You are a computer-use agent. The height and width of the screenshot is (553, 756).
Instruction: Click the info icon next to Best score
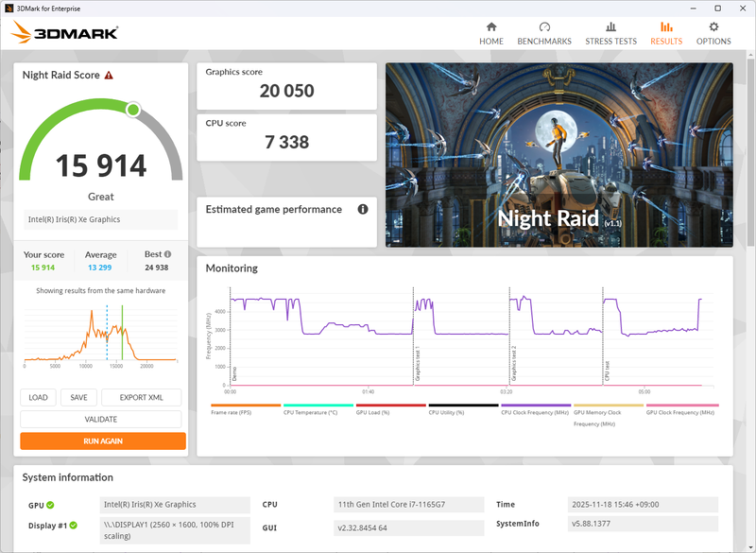click(x=167, y=254)
